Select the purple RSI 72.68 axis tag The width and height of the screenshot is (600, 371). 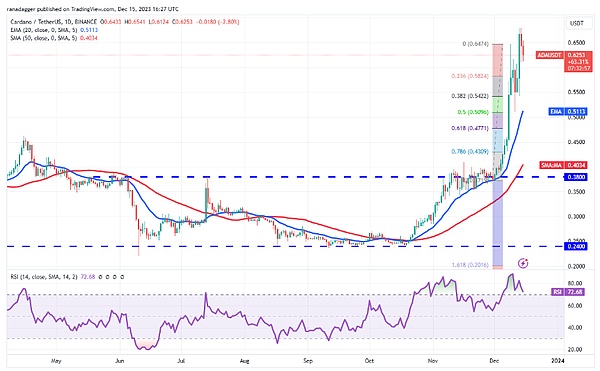[569, 292]
